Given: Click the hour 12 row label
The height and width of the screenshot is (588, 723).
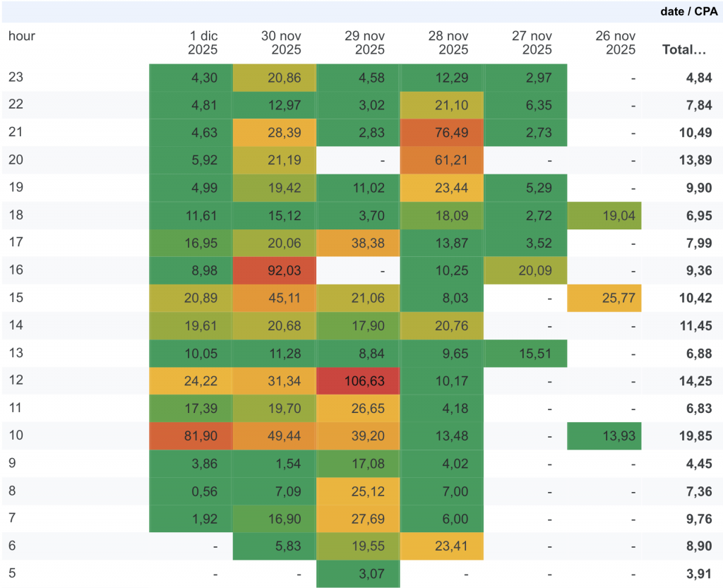Looking at the screenshot, I should [16, 380].
